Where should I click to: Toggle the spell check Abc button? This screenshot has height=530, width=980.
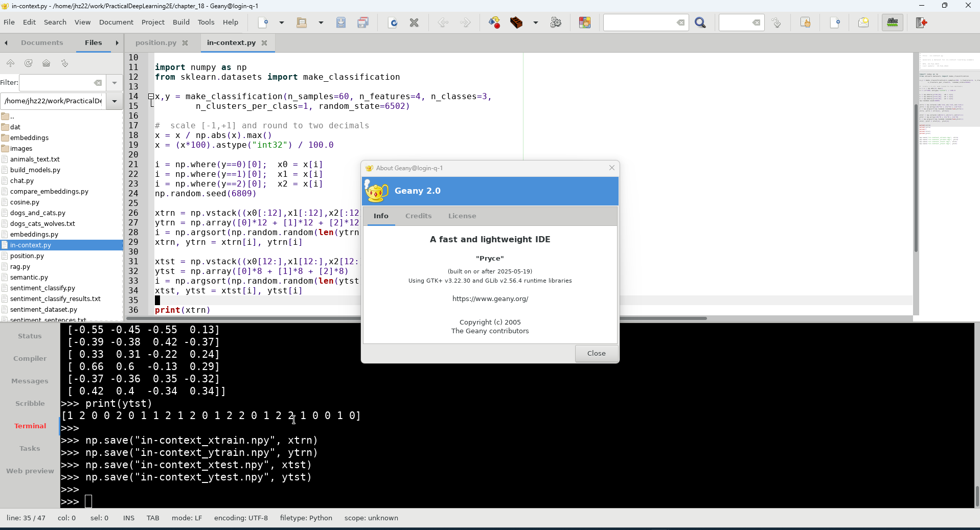pyautogui.click(x=893, y=22)
